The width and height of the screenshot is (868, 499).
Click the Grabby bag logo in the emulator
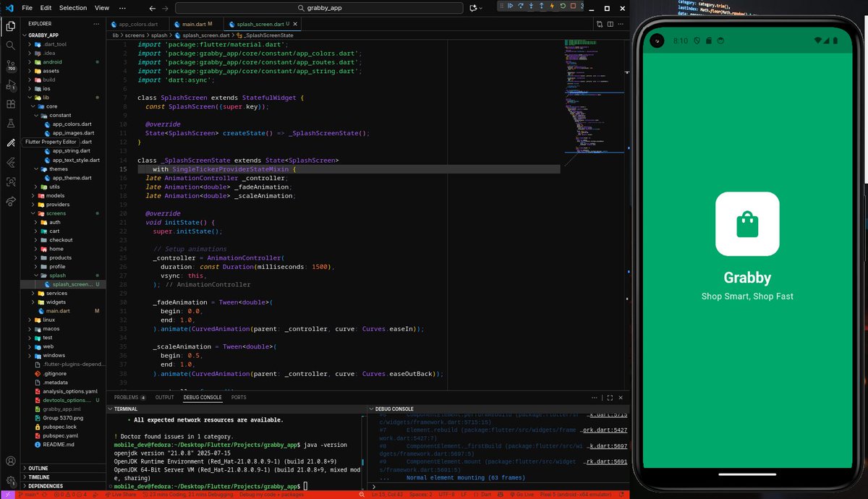747,224
